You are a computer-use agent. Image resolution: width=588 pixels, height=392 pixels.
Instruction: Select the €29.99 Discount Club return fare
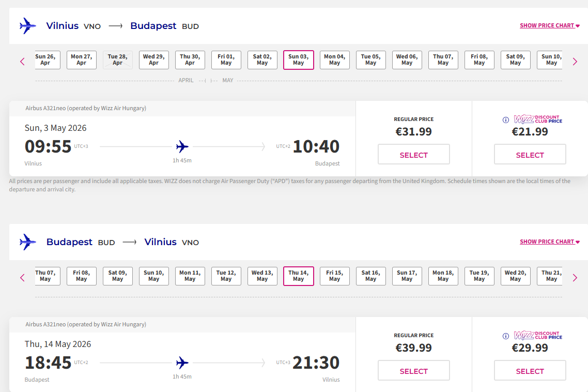tap(530, 371)
